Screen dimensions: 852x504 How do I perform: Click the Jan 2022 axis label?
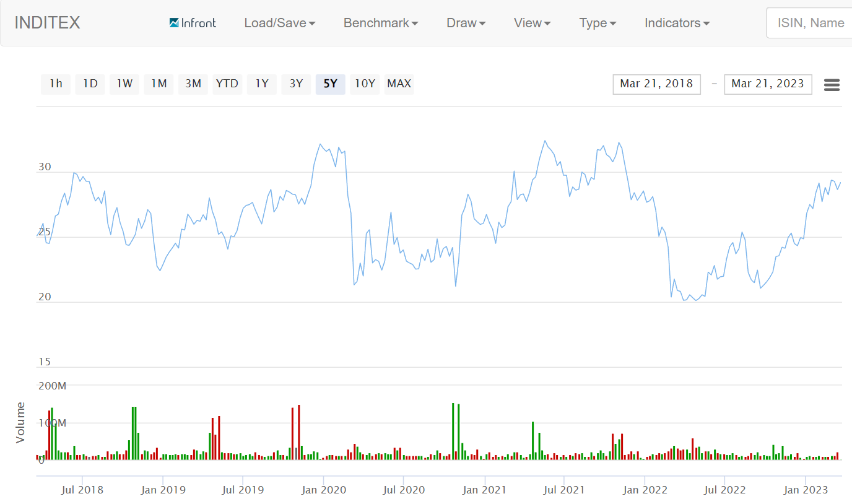(645, 490)
